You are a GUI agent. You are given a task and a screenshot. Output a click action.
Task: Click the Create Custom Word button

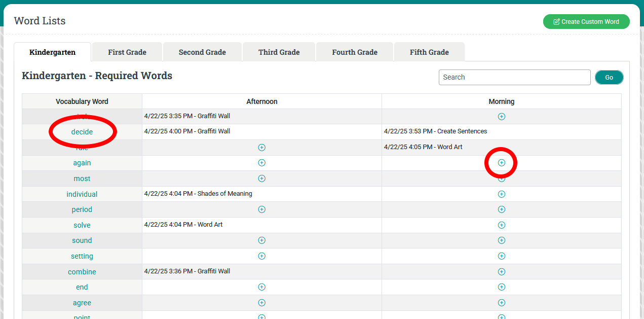(586, 22)
